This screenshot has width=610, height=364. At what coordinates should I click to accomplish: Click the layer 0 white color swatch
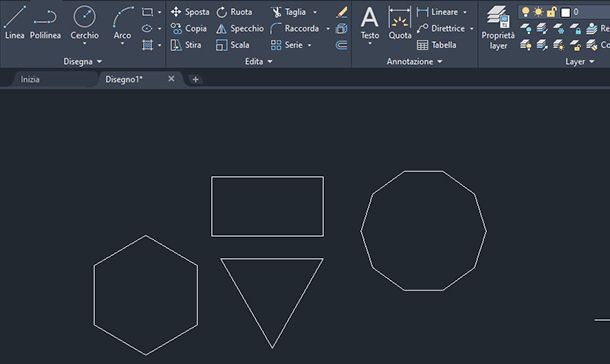565,12
